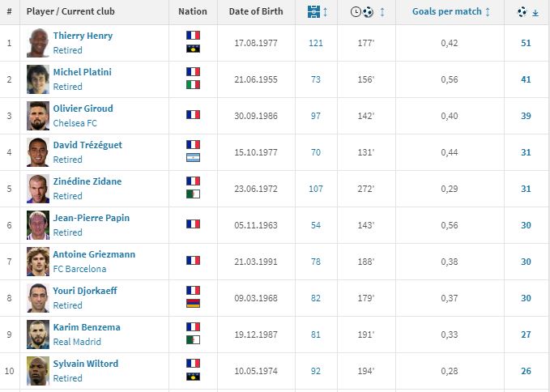This screenshot has height=392, width=550.
Task: Click Zinédine Zidane portrait thumbnail
Action: click(38, 189)
